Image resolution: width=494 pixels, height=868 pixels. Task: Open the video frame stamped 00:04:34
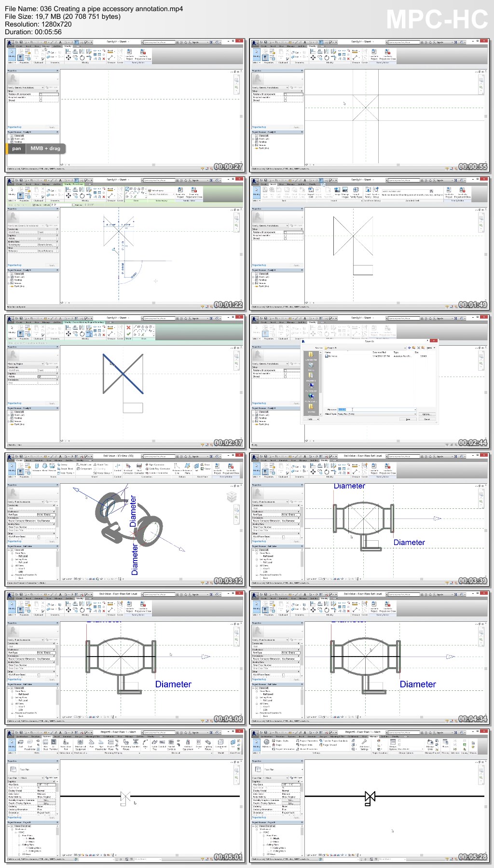tap(370, 658)
